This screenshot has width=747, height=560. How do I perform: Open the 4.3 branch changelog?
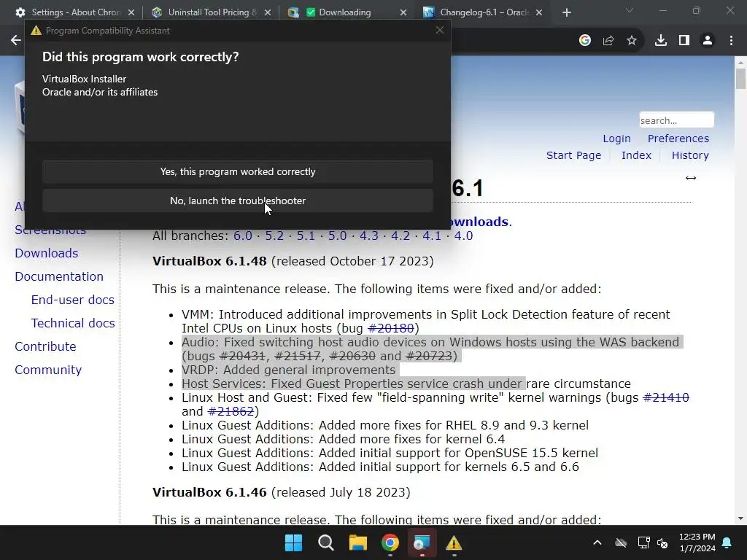point(368,236)
